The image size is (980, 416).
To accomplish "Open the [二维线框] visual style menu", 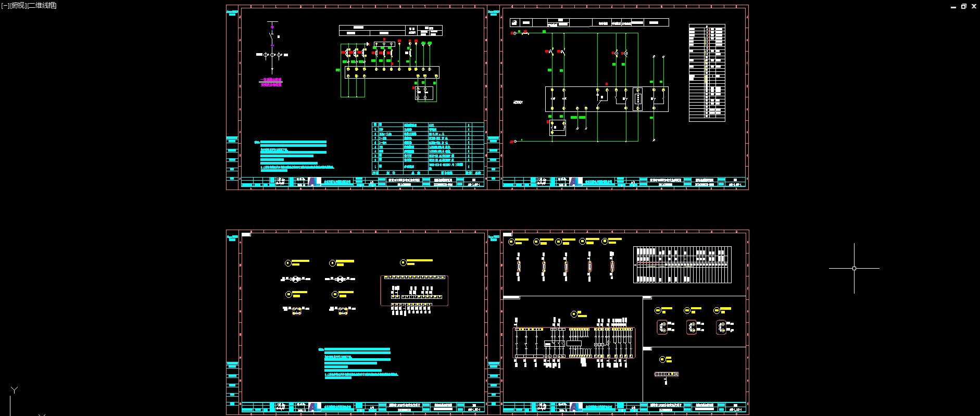I will pos(42,6).
